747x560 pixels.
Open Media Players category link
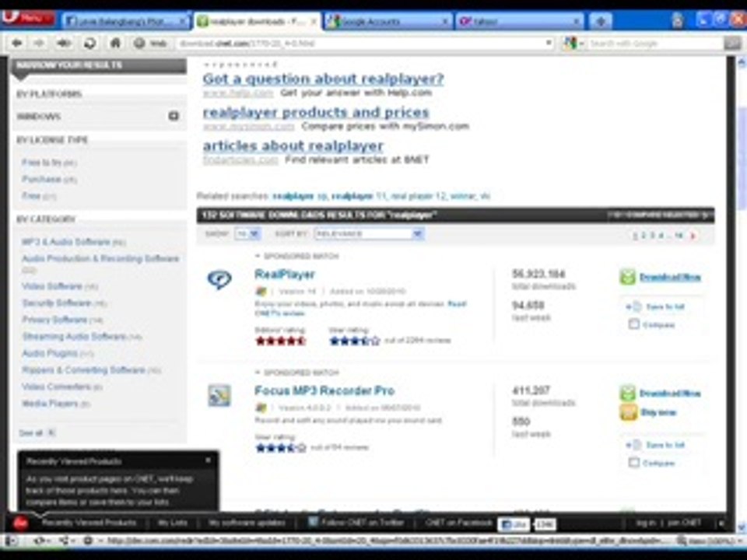tap(55, 404)
